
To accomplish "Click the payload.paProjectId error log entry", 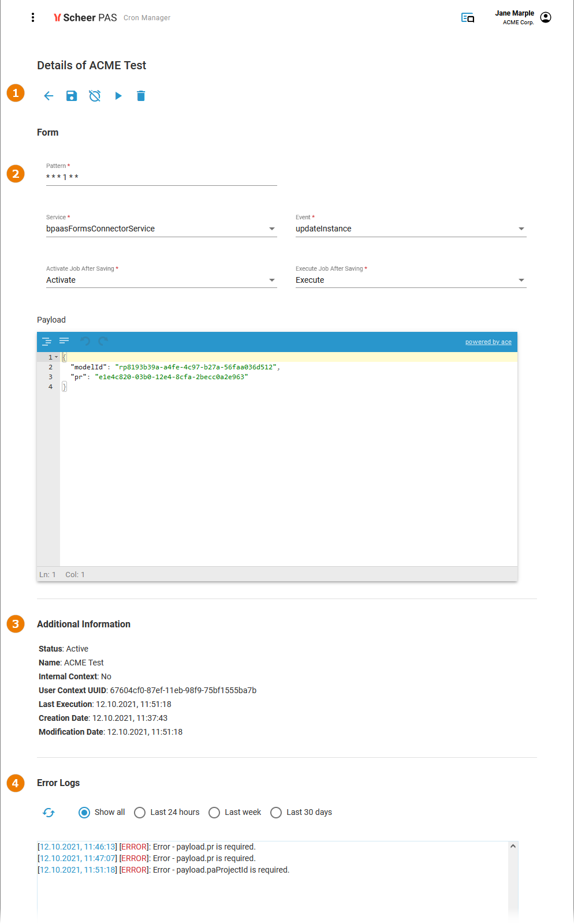I will pyautogui.click(x=163, y=870).
